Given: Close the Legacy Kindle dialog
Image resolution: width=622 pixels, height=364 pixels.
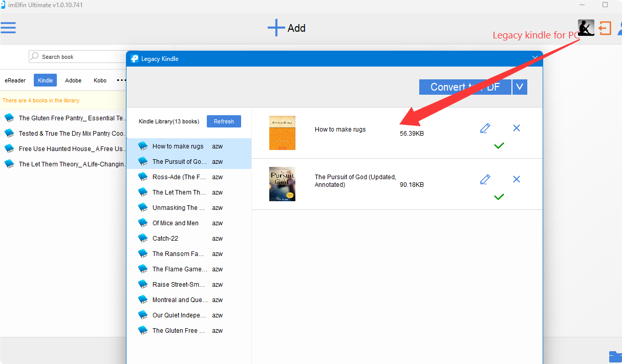Looking at the screenshot, I should (535, 58).
